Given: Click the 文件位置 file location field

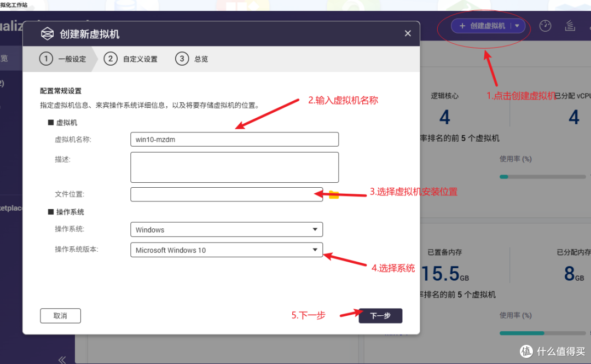Looking at the screenshot, I should (227, 194).
